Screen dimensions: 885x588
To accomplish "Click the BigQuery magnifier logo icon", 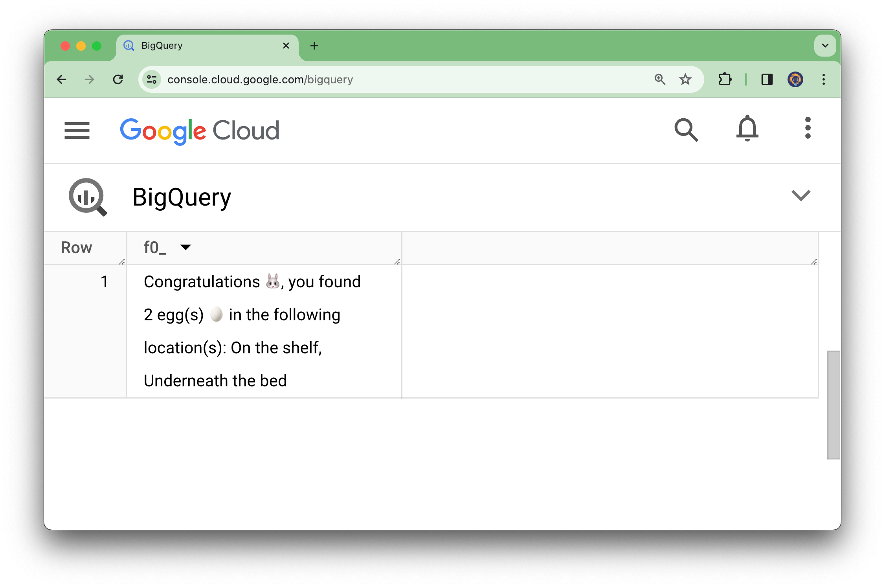I will pyautogui.click(x=87, y=197).
